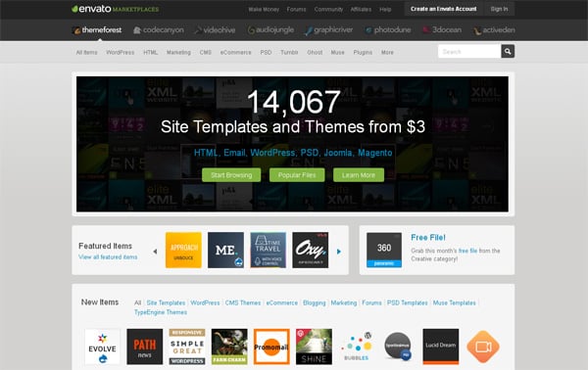Open the Ghost category menu
The height and width of the screenshot is (370, 588).
(315, 53)
